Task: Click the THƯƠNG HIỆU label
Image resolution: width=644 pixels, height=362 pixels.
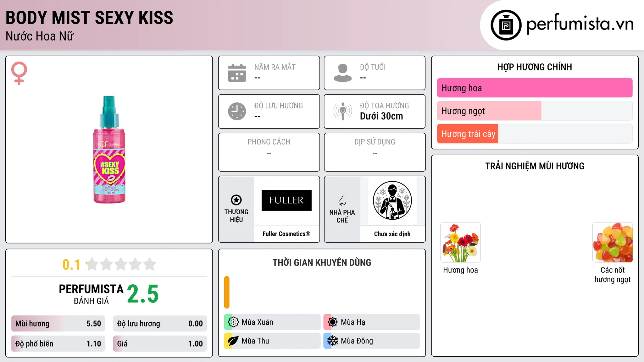Action: [236, 216]
